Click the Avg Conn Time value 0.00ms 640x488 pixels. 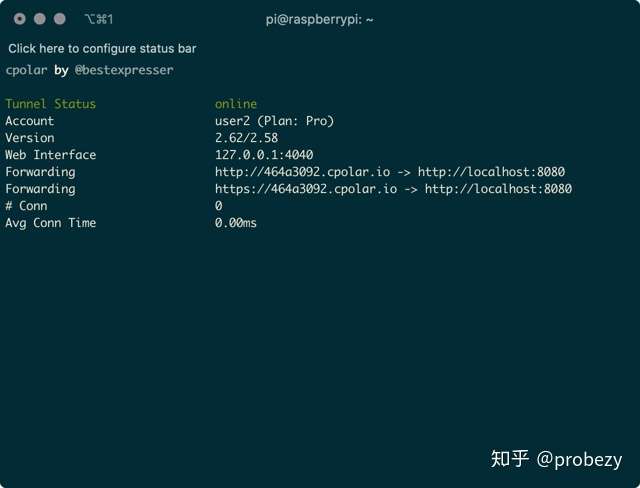click(236, 223)
